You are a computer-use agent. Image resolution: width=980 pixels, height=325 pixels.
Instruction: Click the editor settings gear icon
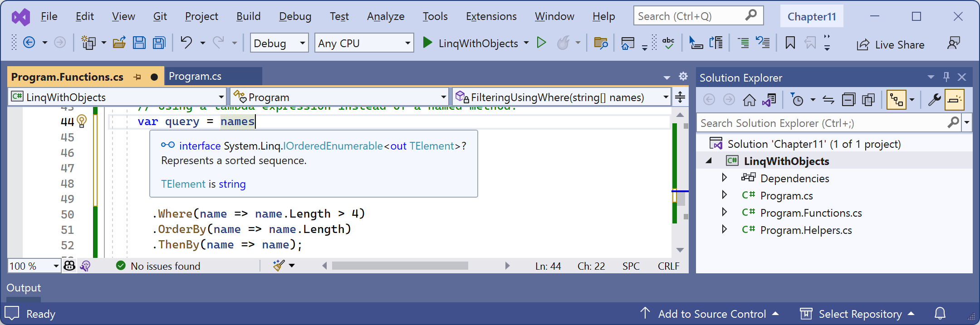[x=683, y=77]
